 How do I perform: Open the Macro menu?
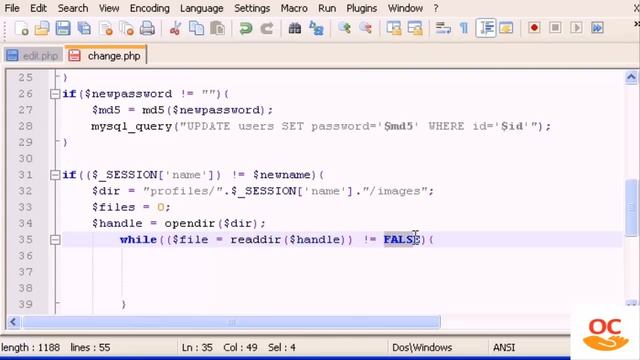[294, 8]
